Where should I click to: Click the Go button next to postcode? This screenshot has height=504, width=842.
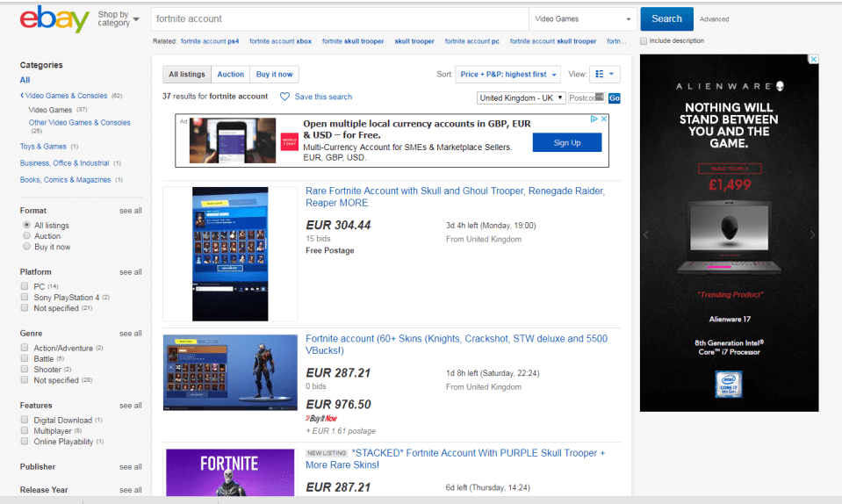(615, 98)
